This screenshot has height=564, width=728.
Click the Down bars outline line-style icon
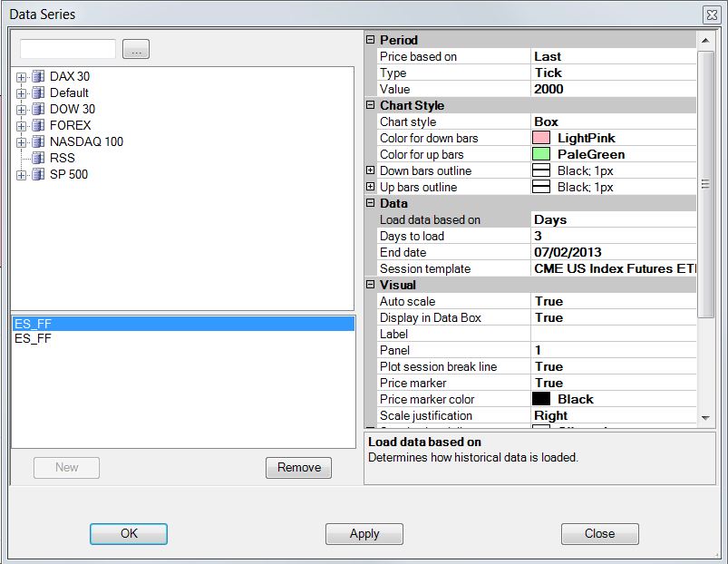pyautogui.click(x=541, y=170)
